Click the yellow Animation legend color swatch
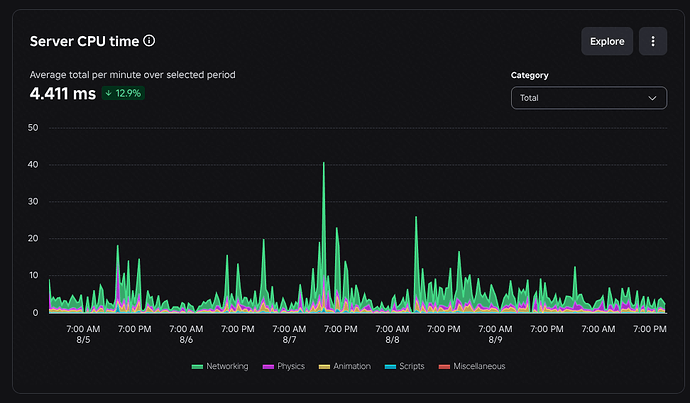 point(324,366)
